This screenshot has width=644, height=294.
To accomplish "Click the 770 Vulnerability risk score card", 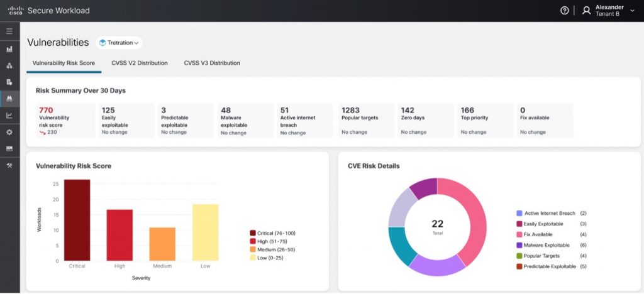I will (x=64, y=121).
